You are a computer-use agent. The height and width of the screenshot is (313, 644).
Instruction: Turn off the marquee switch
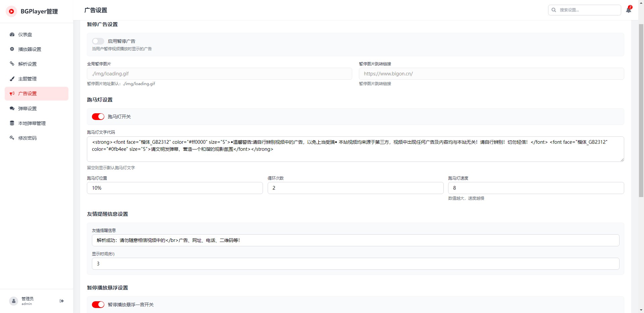click(x=98, y=117)
